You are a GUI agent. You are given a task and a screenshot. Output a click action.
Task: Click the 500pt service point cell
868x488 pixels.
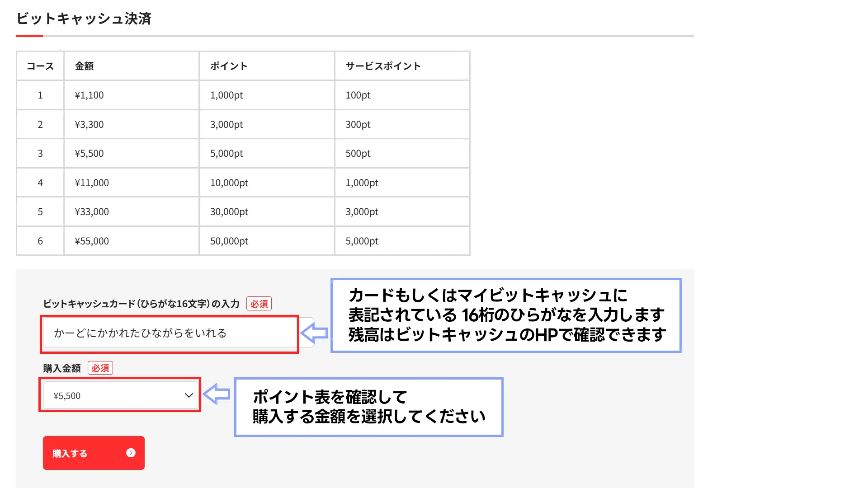click(x=402, y=153)
